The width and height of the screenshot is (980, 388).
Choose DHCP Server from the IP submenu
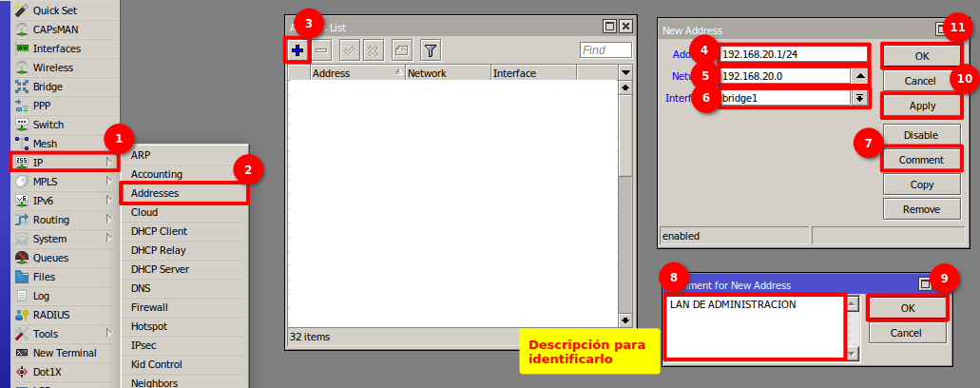click(x=160, y=269)
